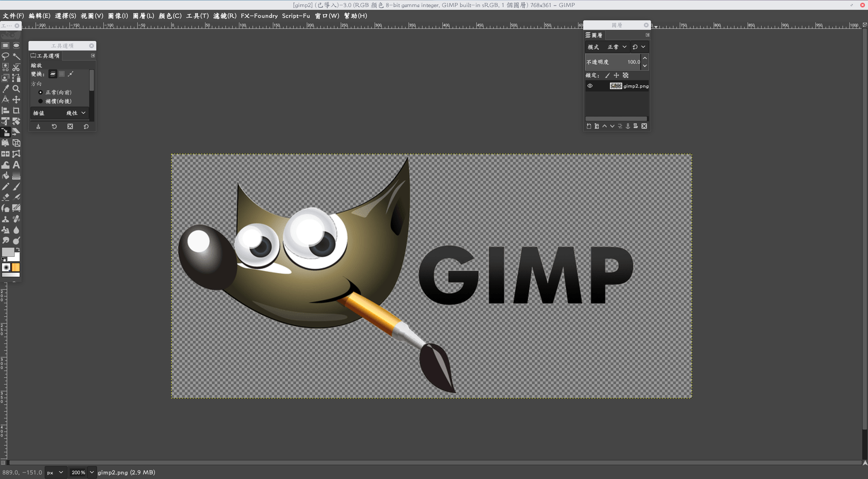Screen dimensions: 868x479
Task: Toggle visibility of gimp2.png layer
Action: click(590, 86)
